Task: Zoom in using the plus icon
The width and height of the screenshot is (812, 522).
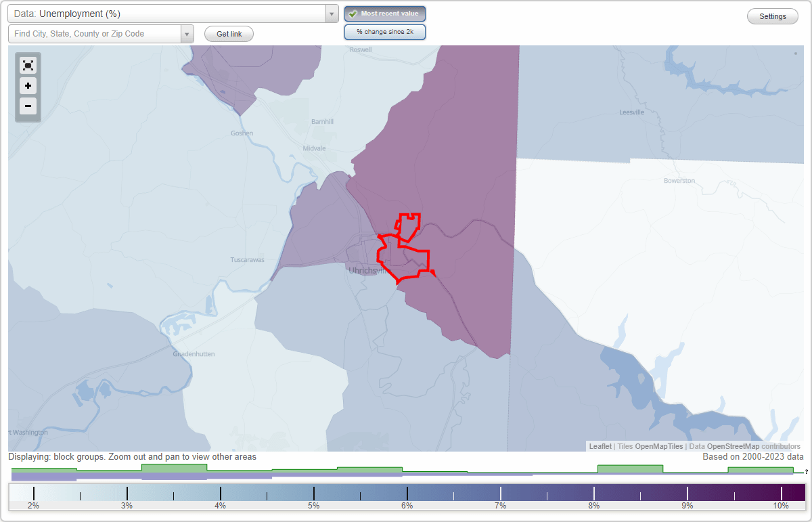Action: click(28, 86)
